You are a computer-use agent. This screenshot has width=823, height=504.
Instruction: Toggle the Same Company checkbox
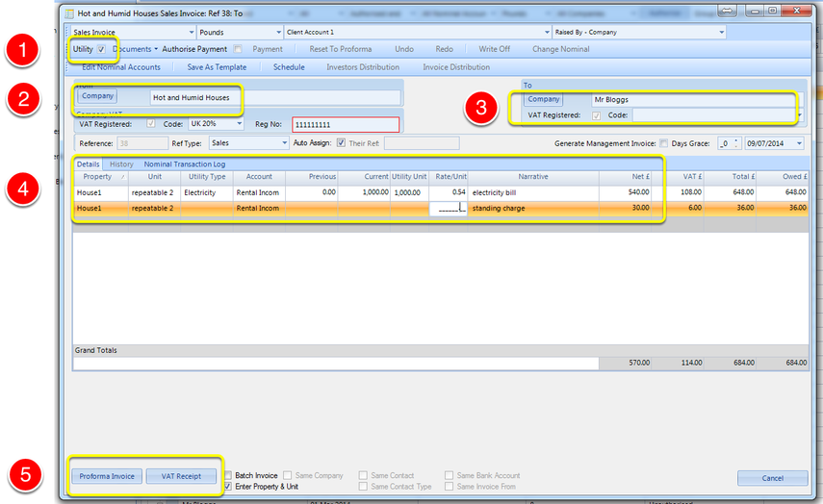tap(288, 475)
